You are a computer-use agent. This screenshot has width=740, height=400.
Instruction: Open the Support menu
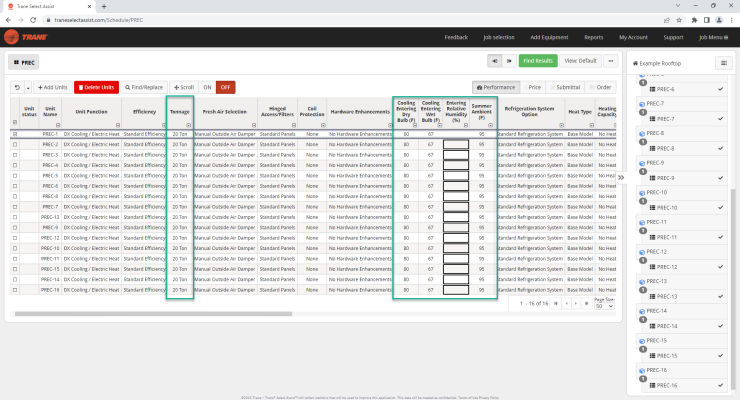click(673, 37)
